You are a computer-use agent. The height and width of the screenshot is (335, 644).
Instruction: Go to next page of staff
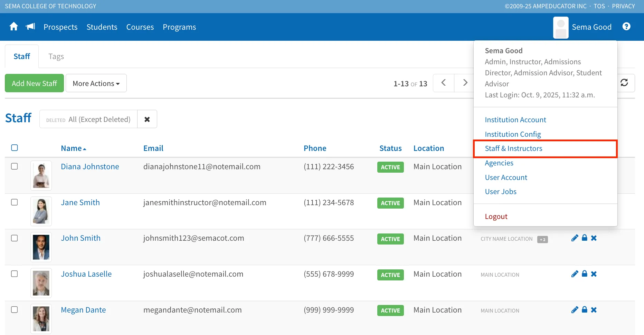(x=465, y=83)
